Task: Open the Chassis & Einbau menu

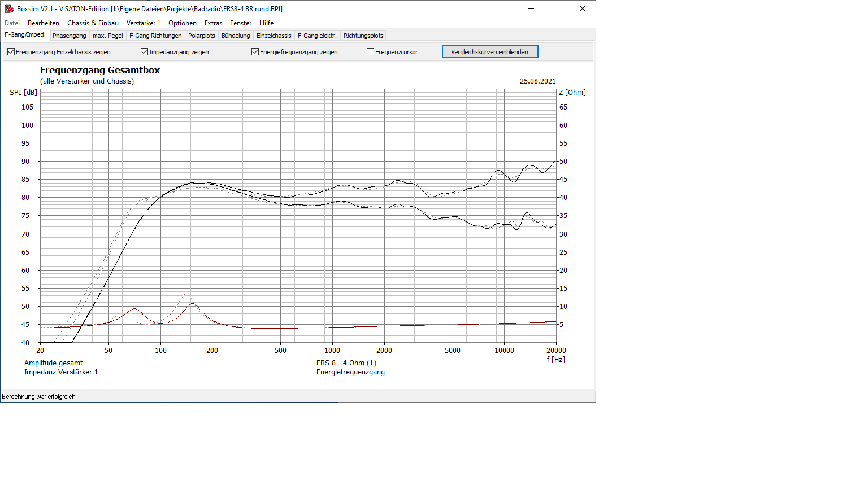Action: 93,23
